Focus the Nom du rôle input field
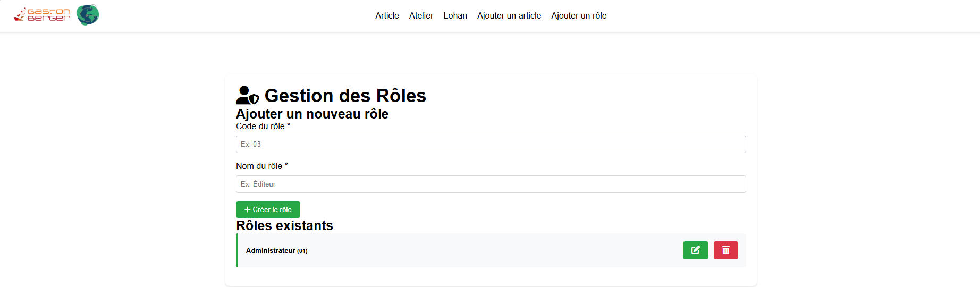Screen dimensions: 980x287 click(x=491, y=184)
